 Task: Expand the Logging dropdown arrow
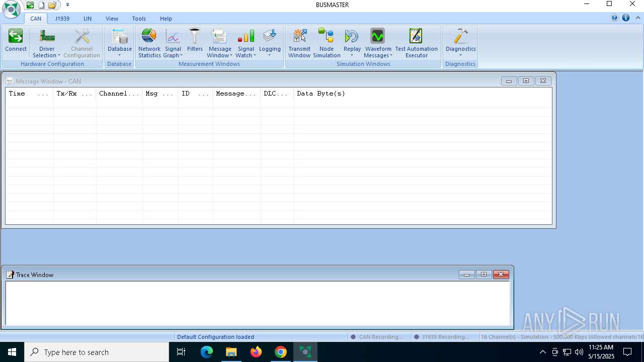(x=270, y=55)
